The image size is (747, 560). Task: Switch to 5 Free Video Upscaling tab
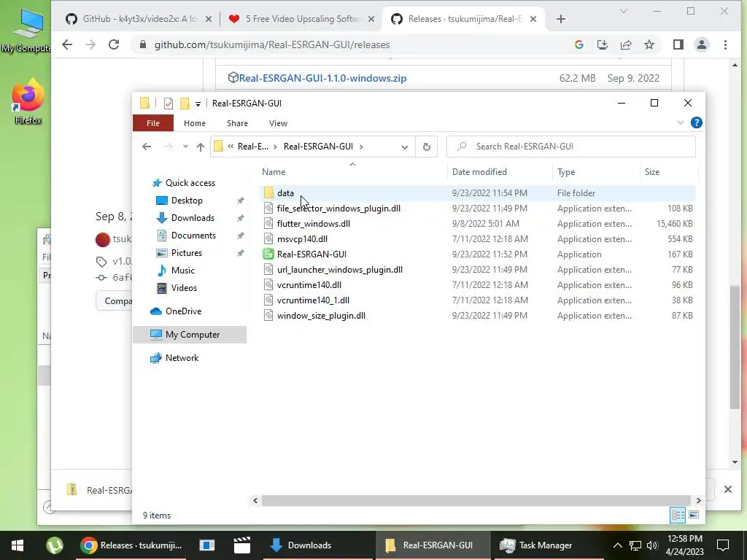[301, 19]
